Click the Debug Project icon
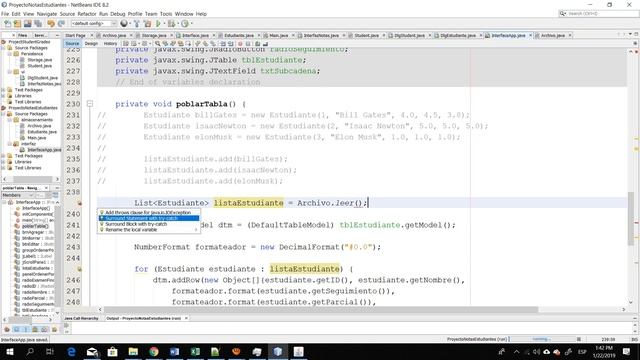Image resolution: width=640 pixels, height=360 pixels. click(171, 24)
